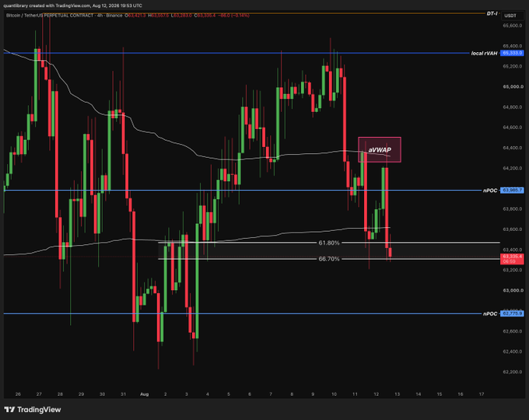Click date 13 on the time axis
Viewport: 529px width, 420px height.
397,394
